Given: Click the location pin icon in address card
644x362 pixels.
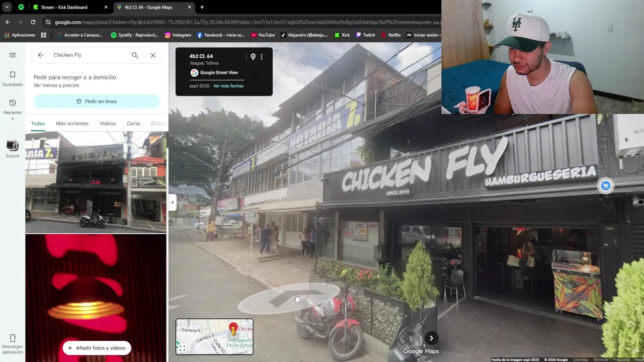Looking at the screenshot, I should tap(253, 57).
